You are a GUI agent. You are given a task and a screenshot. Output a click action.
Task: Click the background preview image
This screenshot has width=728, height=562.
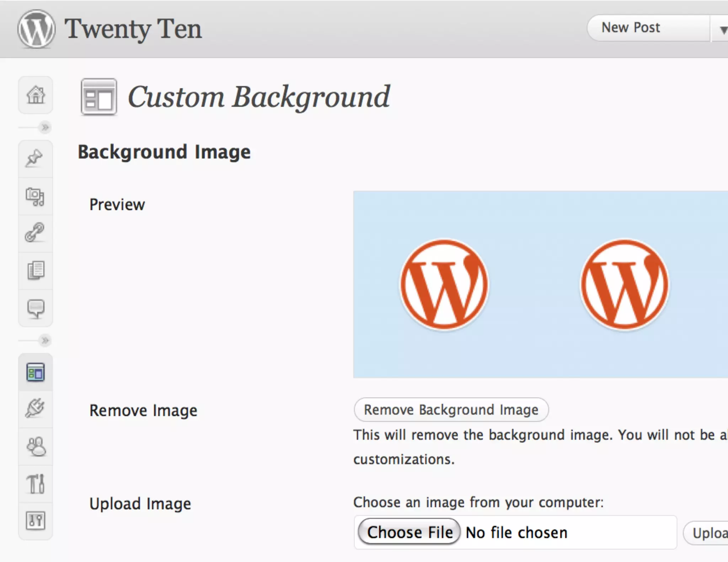pos(540,284)
